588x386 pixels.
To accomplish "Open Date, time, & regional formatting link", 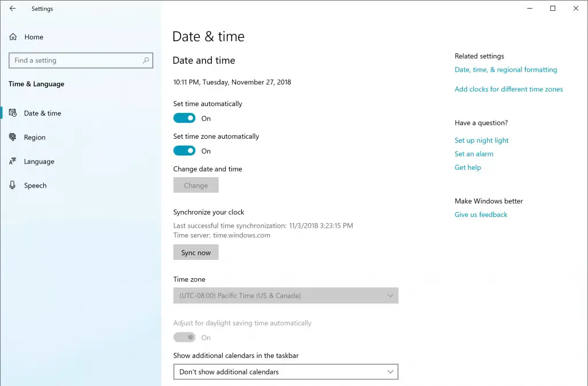I will click(506, 69).
